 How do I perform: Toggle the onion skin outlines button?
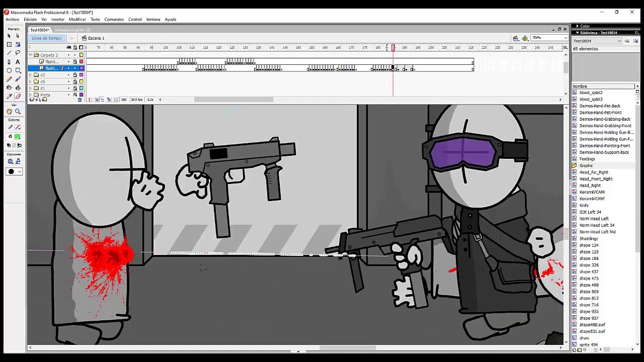[x=103, y=100]
